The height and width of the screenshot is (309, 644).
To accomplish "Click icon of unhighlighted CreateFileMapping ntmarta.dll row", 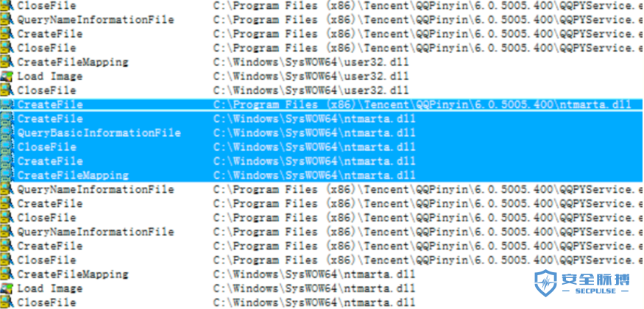I will (7, 274).
